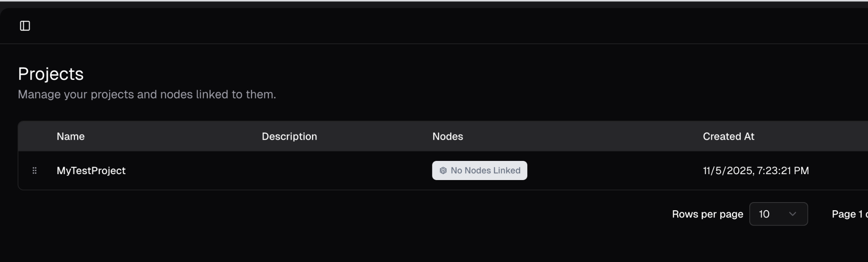Image resolution: width=868 pixels, height=262 pixels.
Task: Toggle the sidebar panel icon
Action: (25, 26)
